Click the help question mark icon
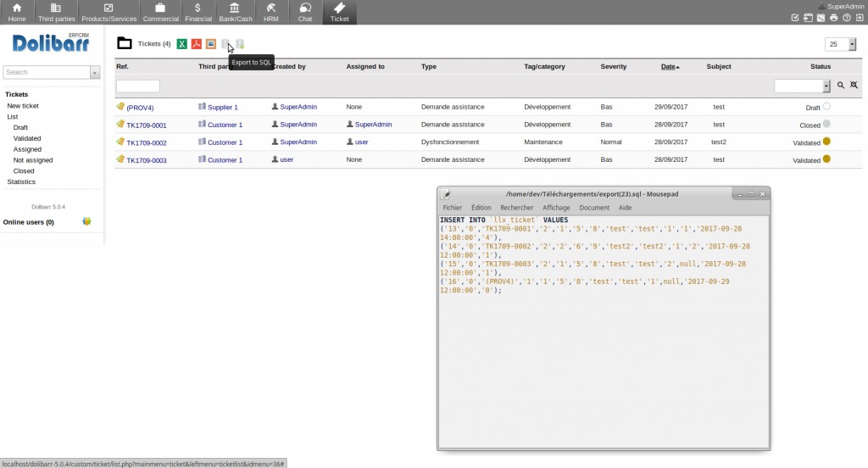The image size is (868, 468). pyautogui.click(x=847, y=18)
